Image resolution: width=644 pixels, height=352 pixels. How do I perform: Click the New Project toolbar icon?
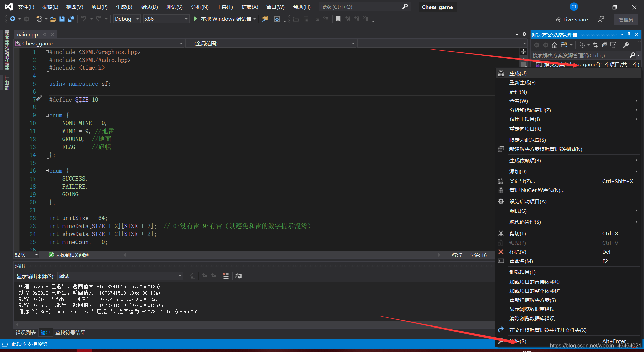[39, 19]
